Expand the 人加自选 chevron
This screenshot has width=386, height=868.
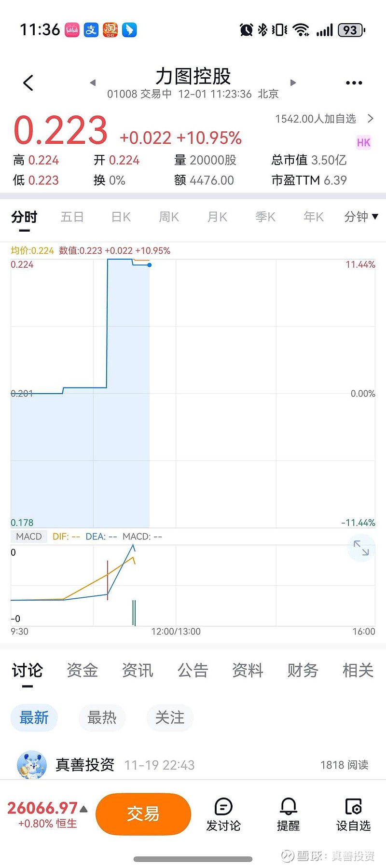370,119
